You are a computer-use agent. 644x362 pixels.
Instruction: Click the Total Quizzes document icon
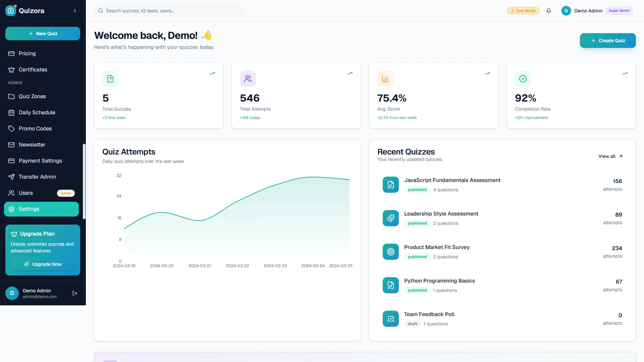coord(110,79)
